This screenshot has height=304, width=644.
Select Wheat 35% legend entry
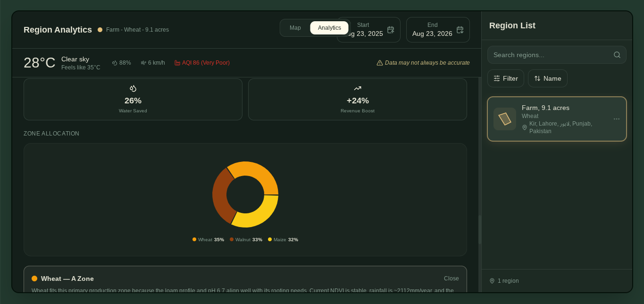click(208, 239)
